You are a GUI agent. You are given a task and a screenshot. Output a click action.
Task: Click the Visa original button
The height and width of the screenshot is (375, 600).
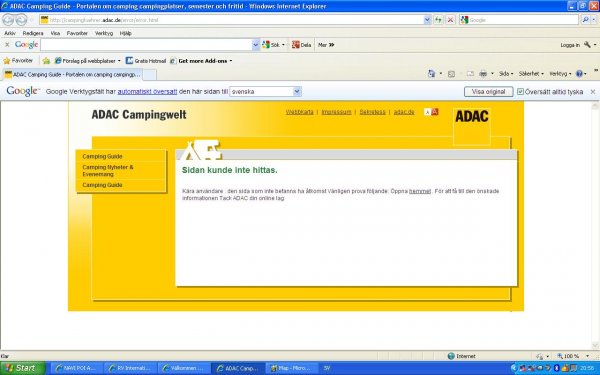[488, 92]
